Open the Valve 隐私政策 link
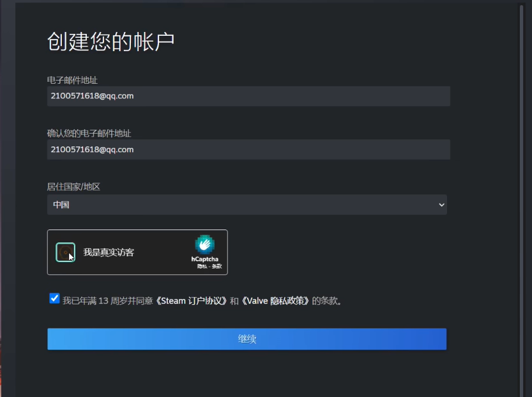This screenshot has width=532, height=397. tap(275, 301)
